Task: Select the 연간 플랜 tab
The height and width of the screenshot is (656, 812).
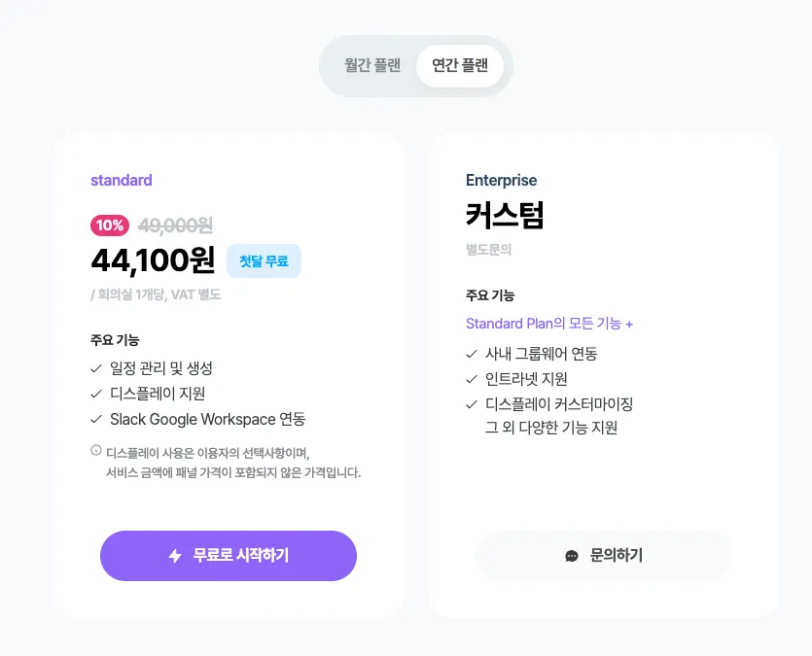Action: (x=461, y=66)
